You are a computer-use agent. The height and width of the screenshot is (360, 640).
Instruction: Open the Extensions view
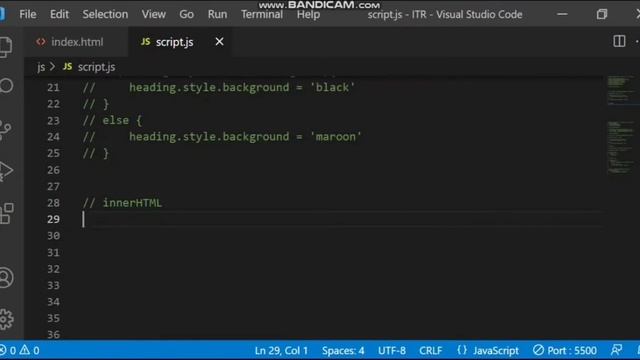[x=7, y=213]
